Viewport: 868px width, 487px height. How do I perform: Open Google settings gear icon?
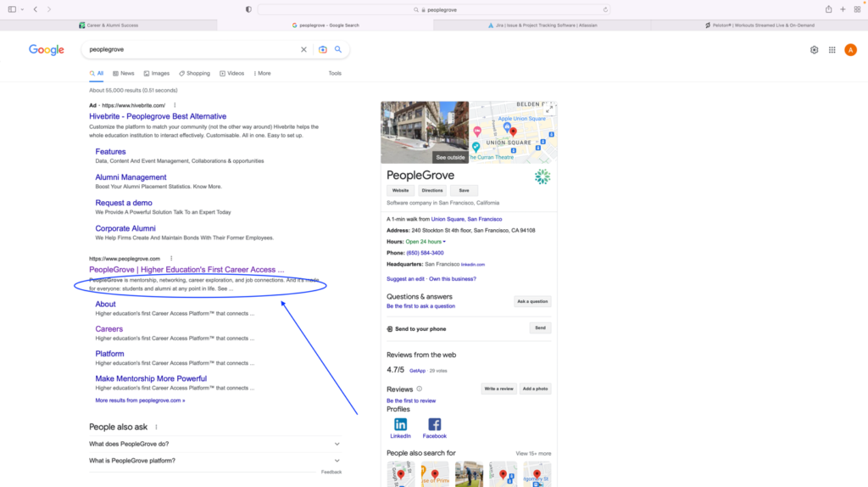pos(814,50)
